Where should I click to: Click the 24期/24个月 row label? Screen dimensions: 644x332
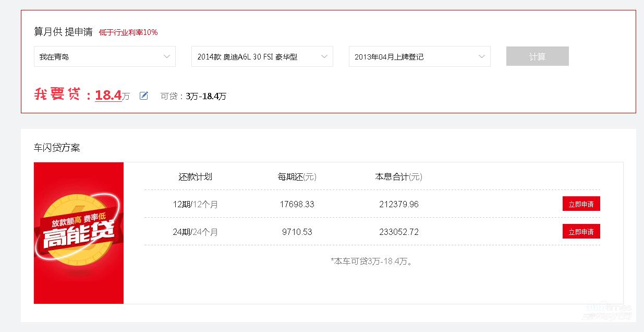coord(196,232)
